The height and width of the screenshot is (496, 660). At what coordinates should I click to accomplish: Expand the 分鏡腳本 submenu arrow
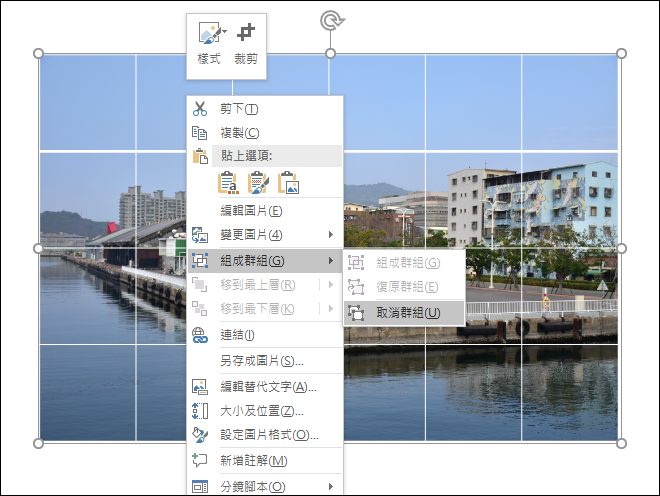[331, 486]
